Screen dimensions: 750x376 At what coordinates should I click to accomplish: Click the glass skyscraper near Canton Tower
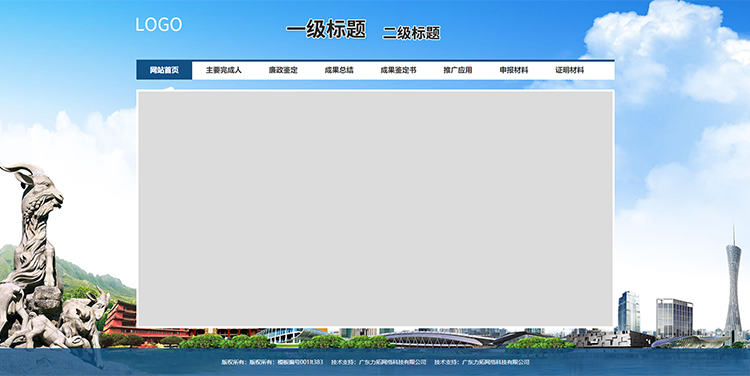629,311
